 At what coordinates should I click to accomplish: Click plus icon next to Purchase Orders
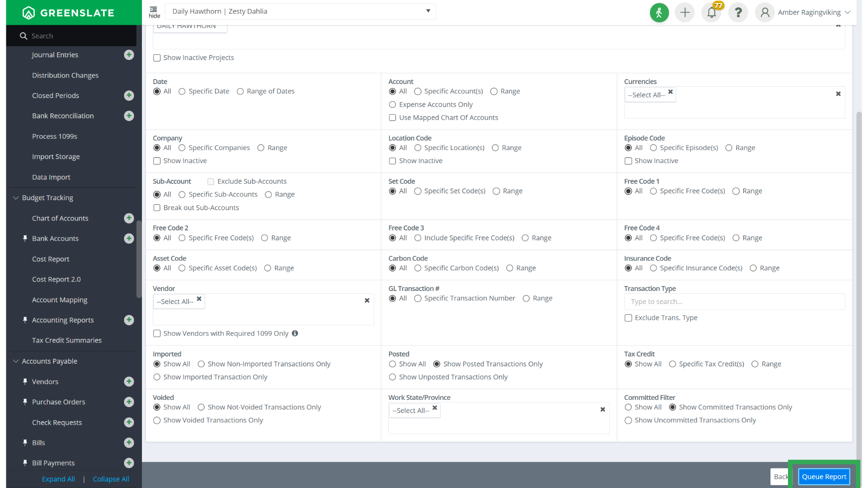click(x=129, y=402)
